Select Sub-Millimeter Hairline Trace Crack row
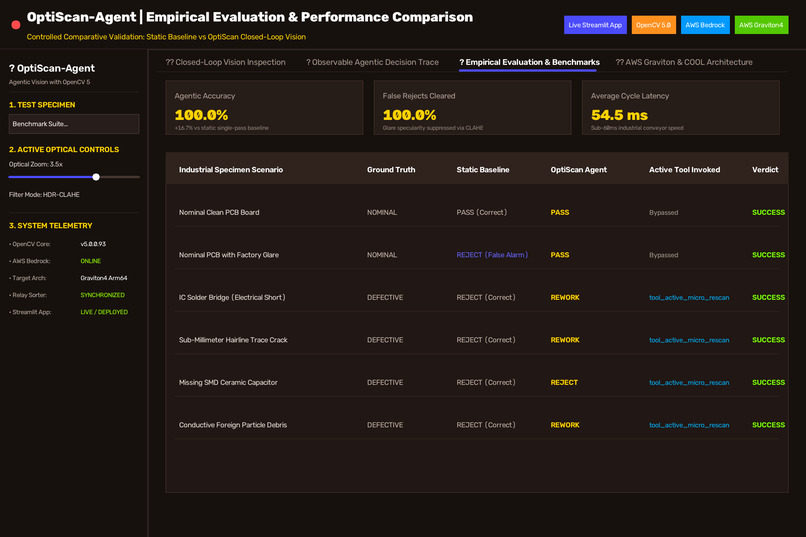Image resolution: width=806 pixels, height=537 pixels. click(477, 340)
